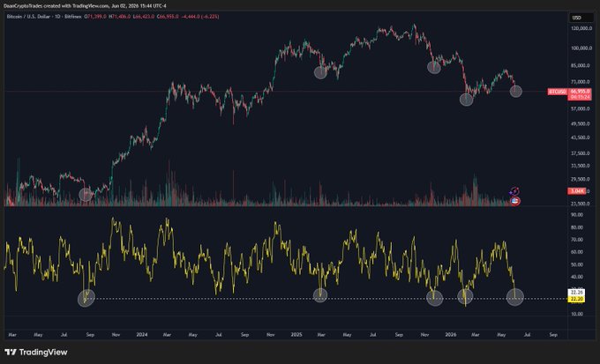This screenshot has width=600, height=364.
Task: Click the 50.00 indicator scale label
Action: pyautogui.click(x=577, y=264)
